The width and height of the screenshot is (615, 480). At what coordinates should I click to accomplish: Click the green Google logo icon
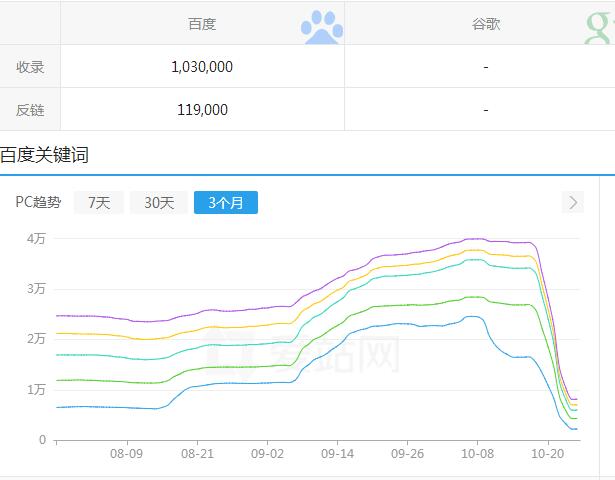pos(599,27)
